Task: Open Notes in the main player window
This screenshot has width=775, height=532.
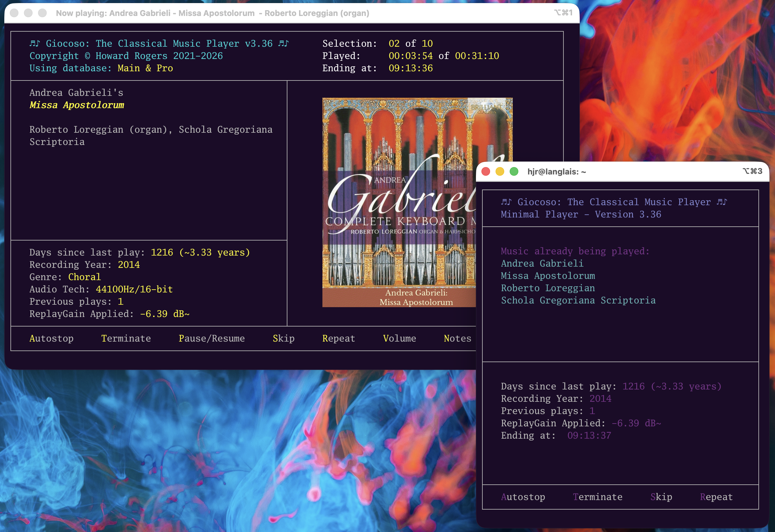Action: [457, 338]
